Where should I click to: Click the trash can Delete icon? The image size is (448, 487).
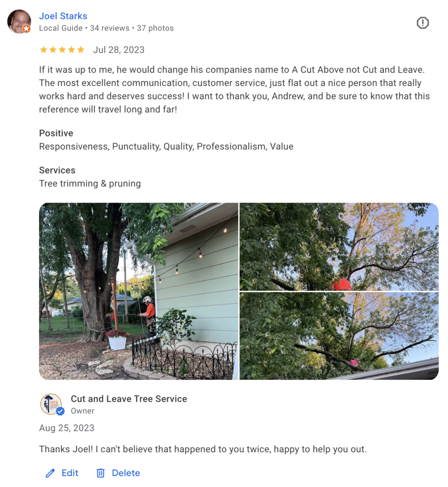100,473
